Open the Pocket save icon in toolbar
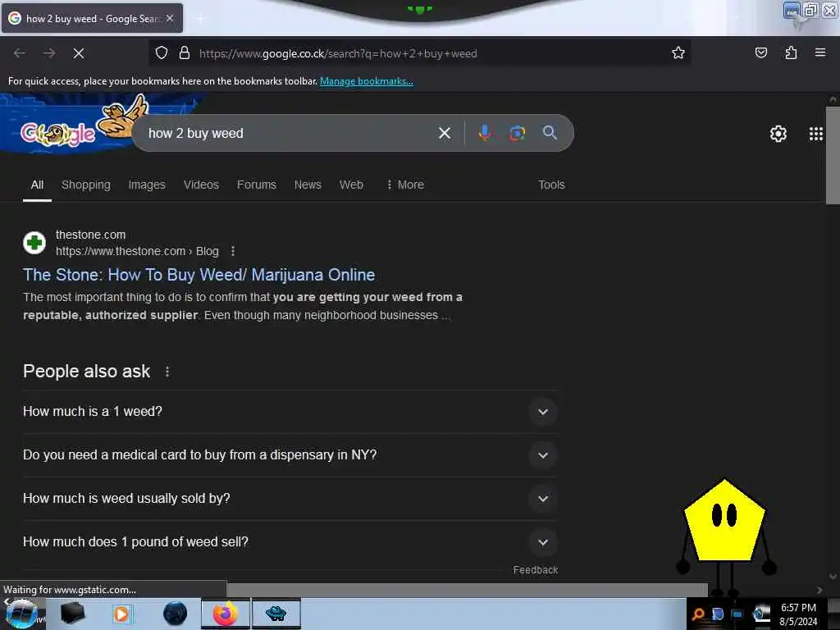840x630 pixels. [760, 53]
